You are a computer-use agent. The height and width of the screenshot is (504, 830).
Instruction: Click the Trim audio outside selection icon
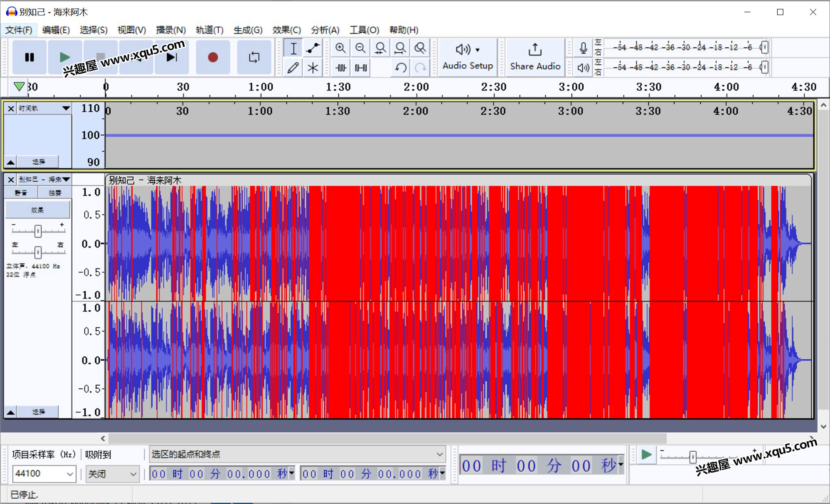click(341, 68)
